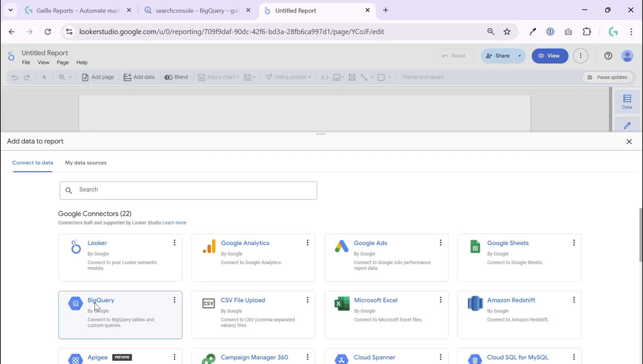
Task: Click Add page in toolbar
Action: (x=98, y=77)
